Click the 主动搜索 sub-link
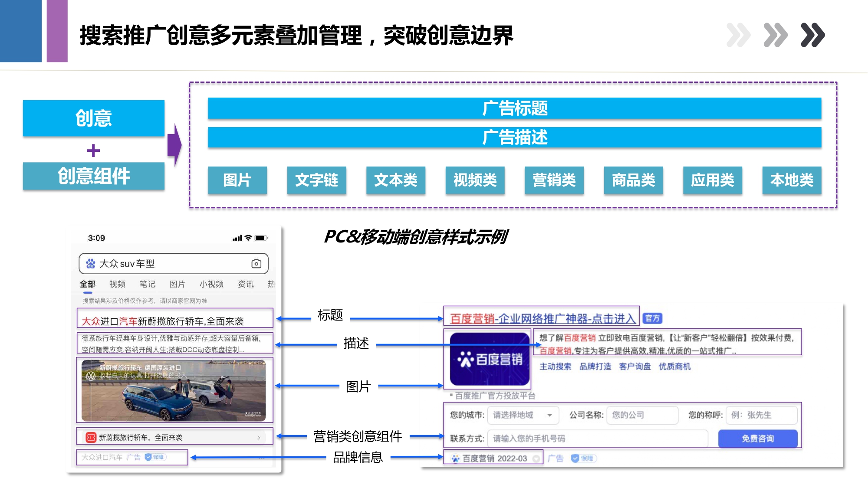The height and width of the screenshot is (488, 868). (x=555, y=367)
